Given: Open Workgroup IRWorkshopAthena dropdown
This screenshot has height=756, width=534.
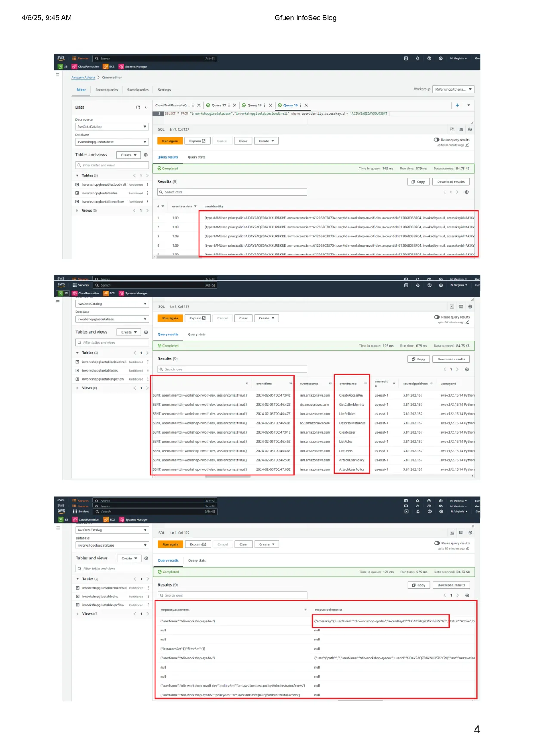Looking at the screenshot, I should pyautogui.click(x=453, y=89).
